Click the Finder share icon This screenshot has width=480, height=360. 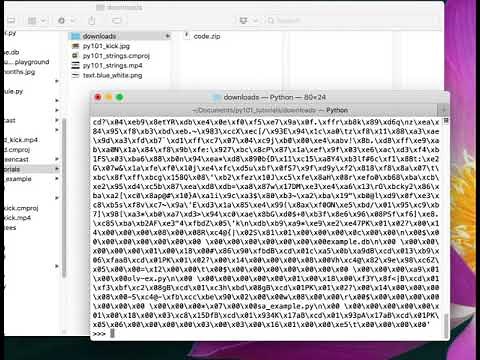92,21
